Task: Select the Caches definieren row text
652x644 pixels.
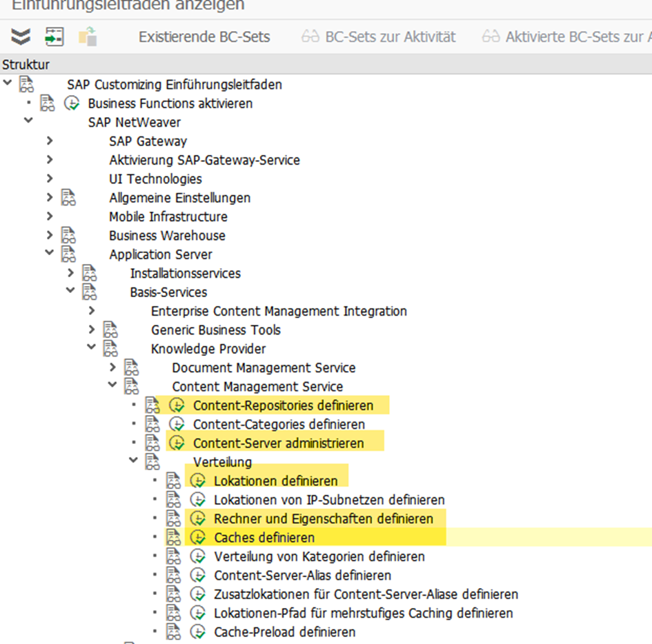Action: [264, 537]
